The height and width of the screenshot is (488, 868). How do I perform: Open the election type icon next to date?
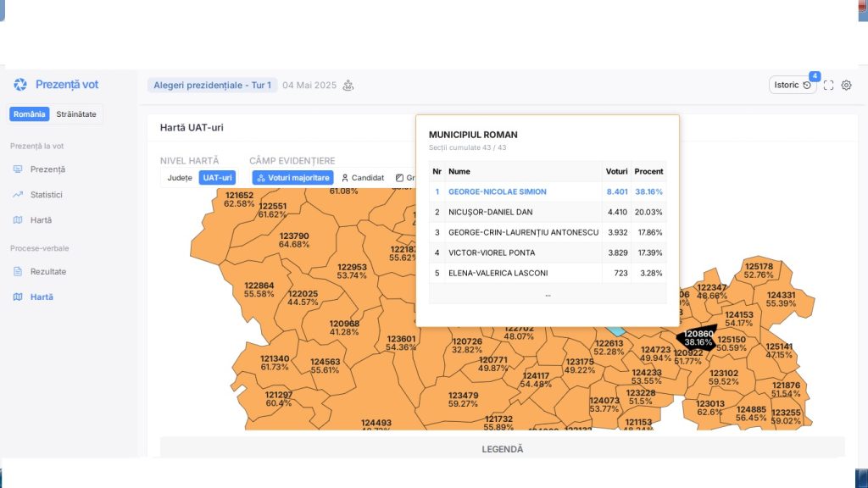tap(348, 86)
